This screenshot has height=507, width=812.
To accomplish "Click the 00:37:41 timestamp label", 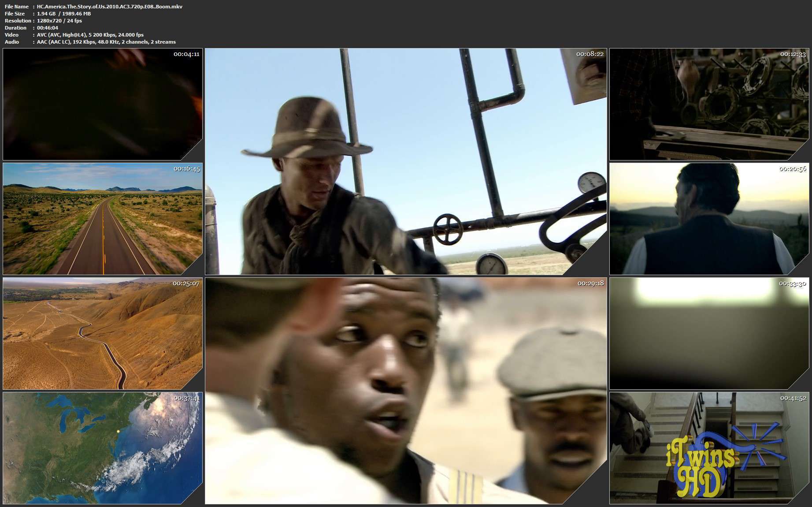I will (x=186, y=398).
